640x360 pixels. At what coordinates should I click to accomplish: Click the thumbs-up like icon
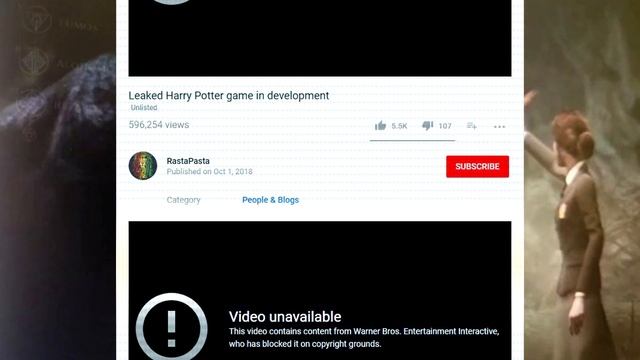pos(380,125)
